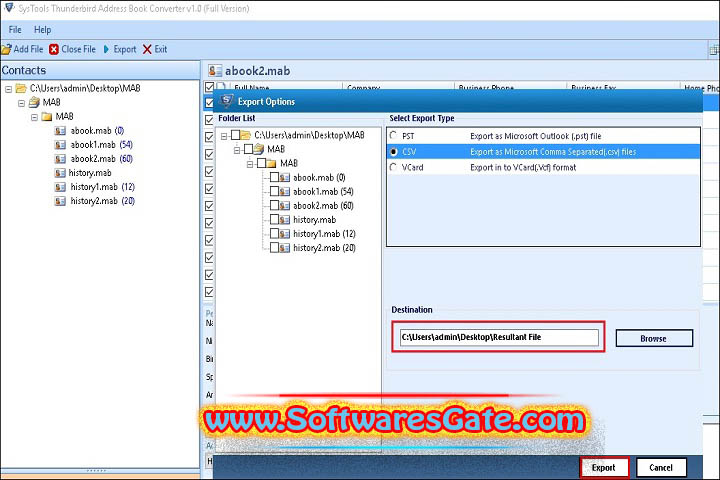Click the Browse button for destination
Screen dimensions: 720x480
click(x=654, y=339)
